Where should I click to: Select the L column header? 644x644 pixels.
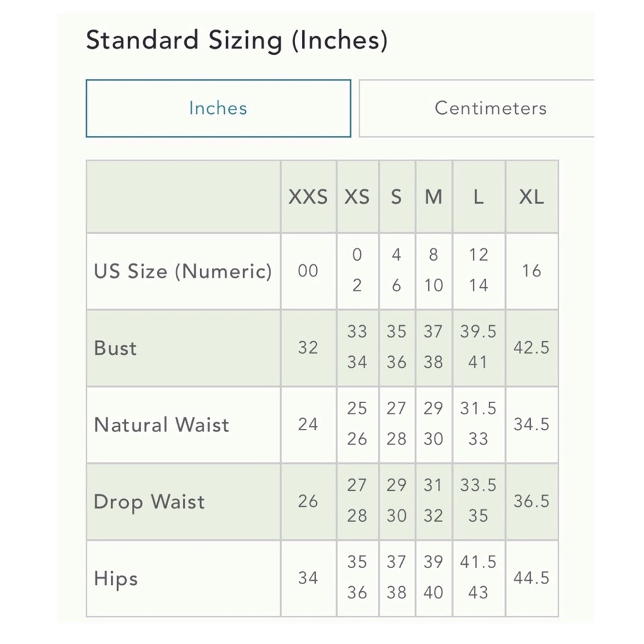tap(478, 196)
